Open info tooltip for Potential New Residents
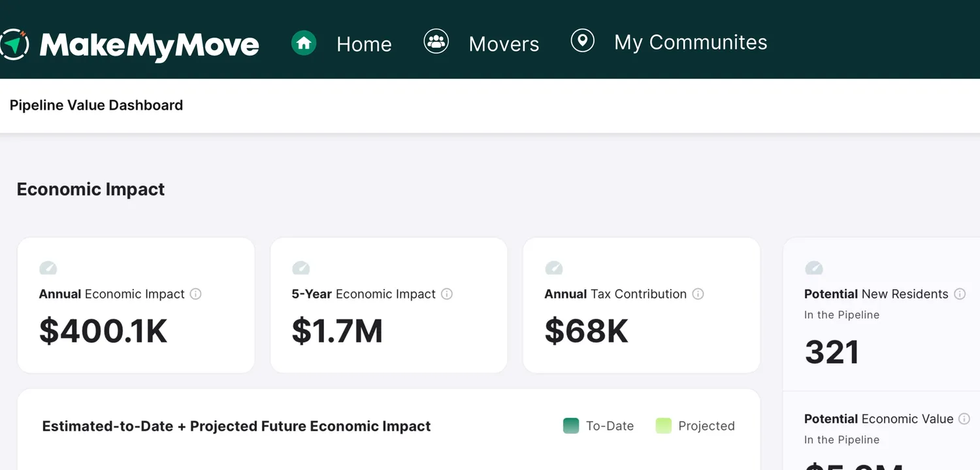This screenshot has width=980, height=470. coord(960,294)
